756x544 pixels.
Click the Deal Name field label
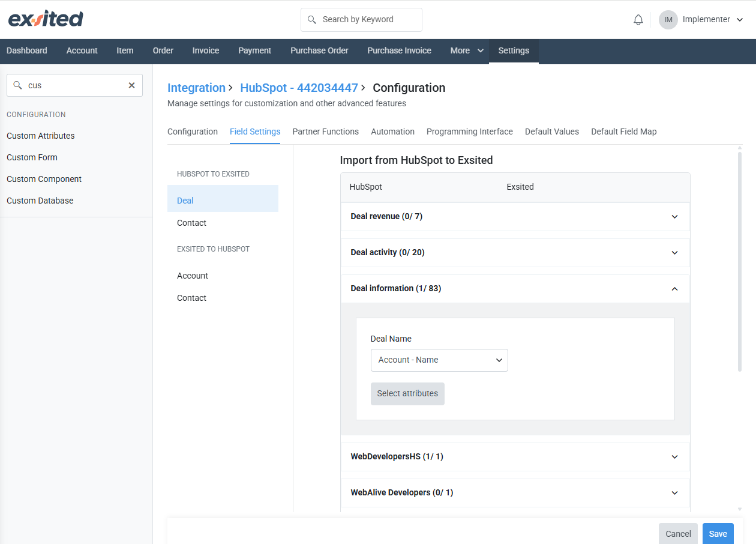tap(391, 339)
